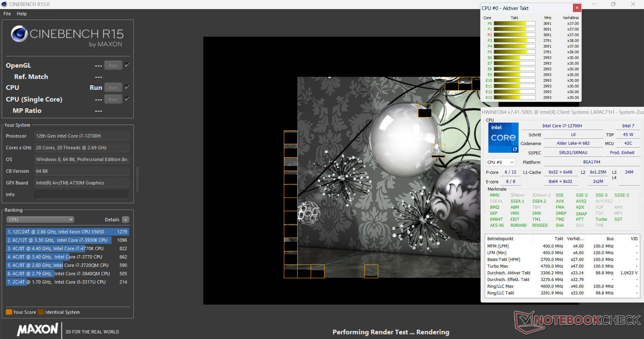644x339 pixels.
Task: Click the 'AVX2' feature flag
Action: tap(581, 201)
